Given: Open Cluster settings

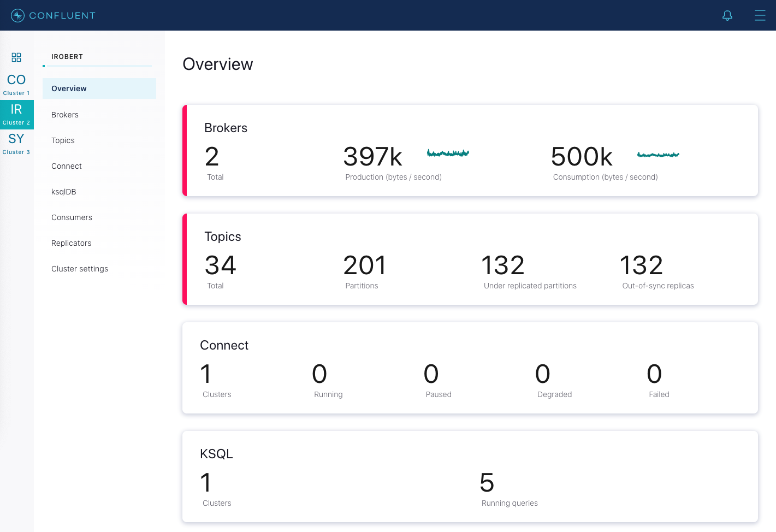Looking at the screenshot, I should click(80, 269).
